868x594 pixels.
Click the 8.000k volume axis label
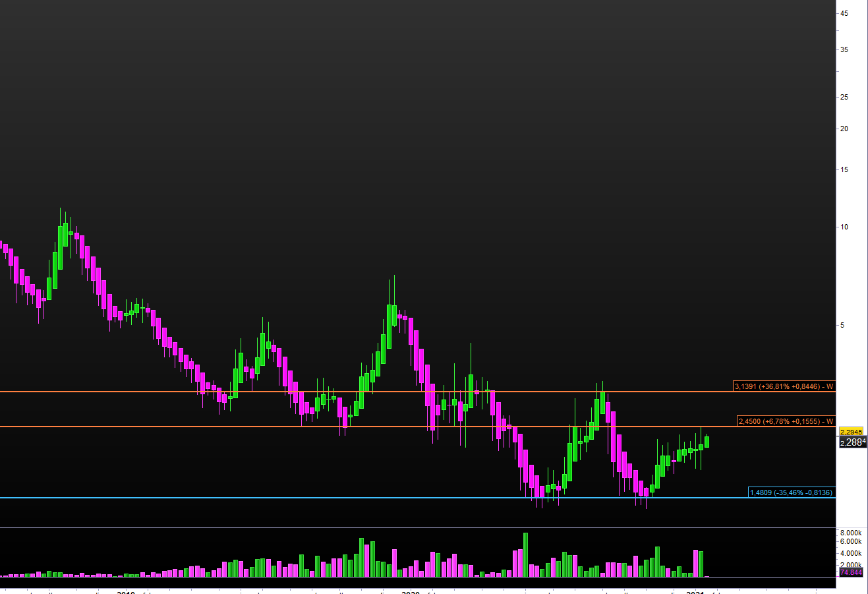[x=851, y=533]
